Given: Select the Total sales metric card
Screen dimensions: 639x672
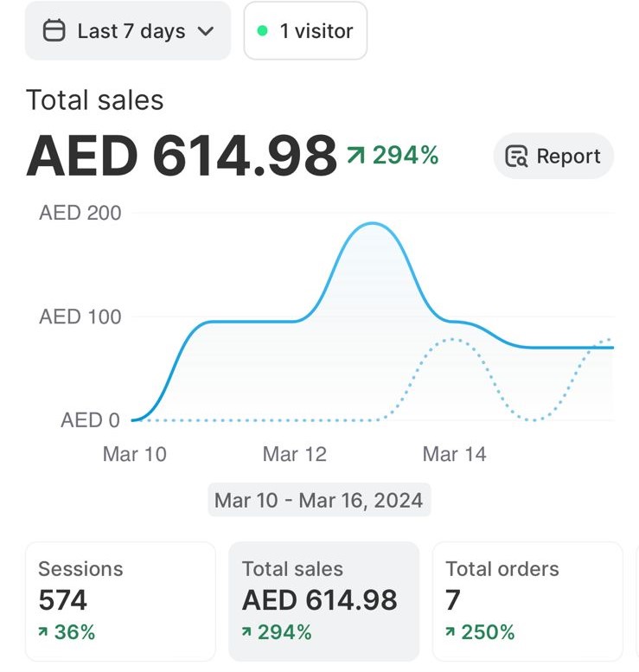Looking at the screenshot, I should pyautogui.click(x=323, y=601).
